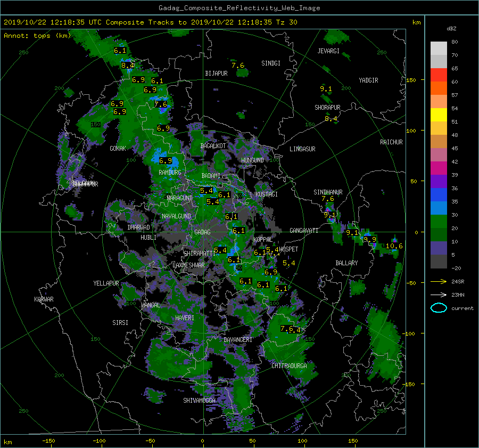
Task: Click the HUBLI town label
Action: [148, 238]
